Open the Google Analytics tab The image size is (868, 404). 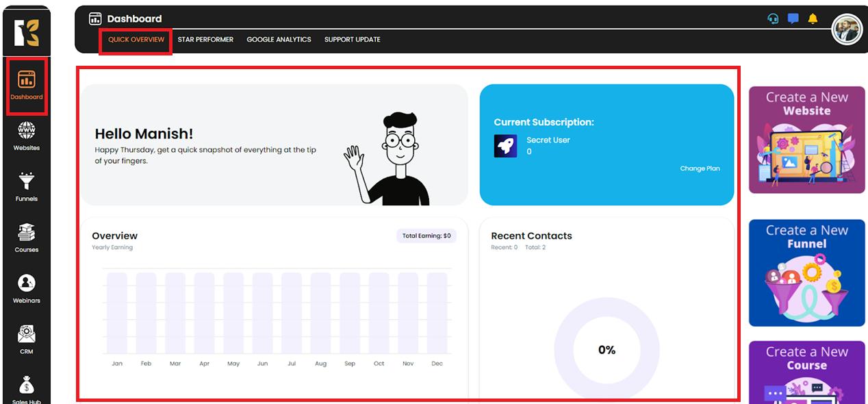279,40
